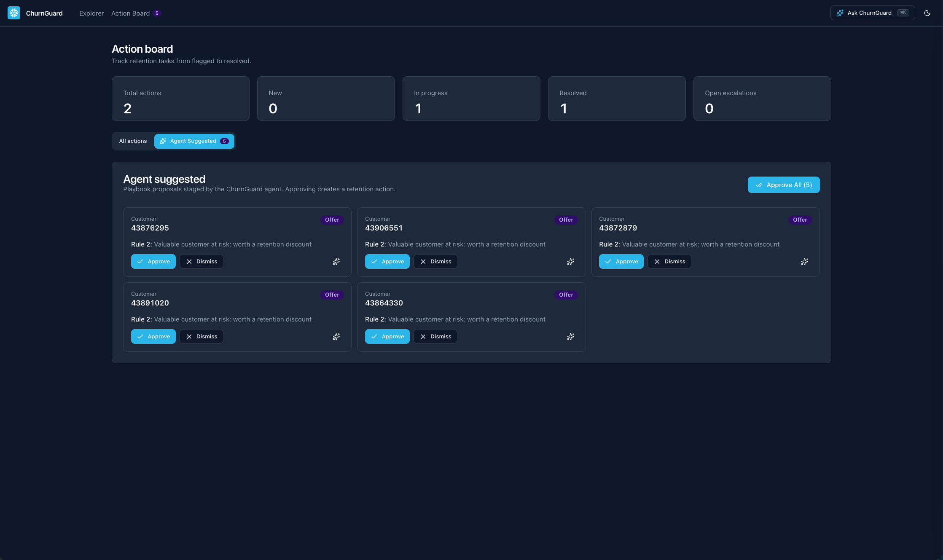Viewport: 943px width, 560px height.
Task: Click Approve All (5) button
Action: pyautogui.click(x=784, y=185)
